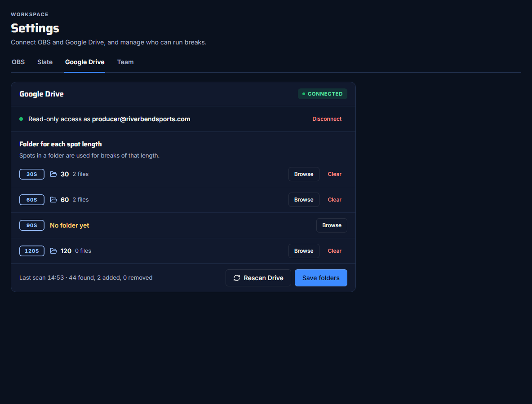Click the 60S length badge
This screenshot has height=404, width=532.
click(x=32, y=200)
